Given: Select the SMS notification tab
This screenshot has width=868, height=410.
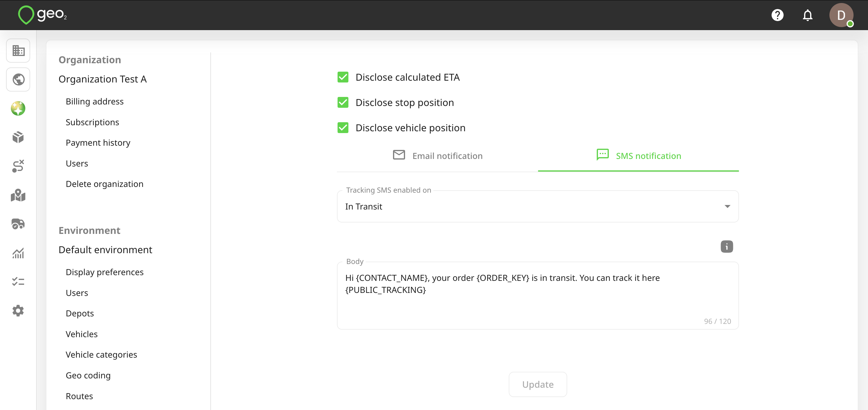Looking at the screenshot, I should [638, 156].
